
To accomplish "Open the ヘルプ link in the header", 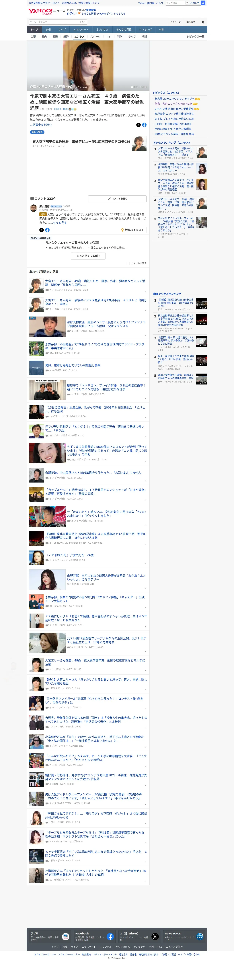I will pyautogui.click(x=160, y=3).
